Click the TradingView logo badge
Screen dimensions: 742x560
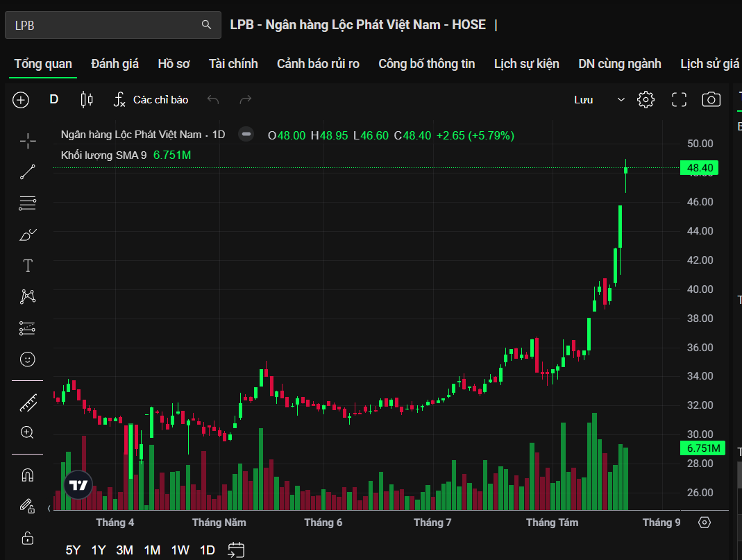[x=78, y=485]
